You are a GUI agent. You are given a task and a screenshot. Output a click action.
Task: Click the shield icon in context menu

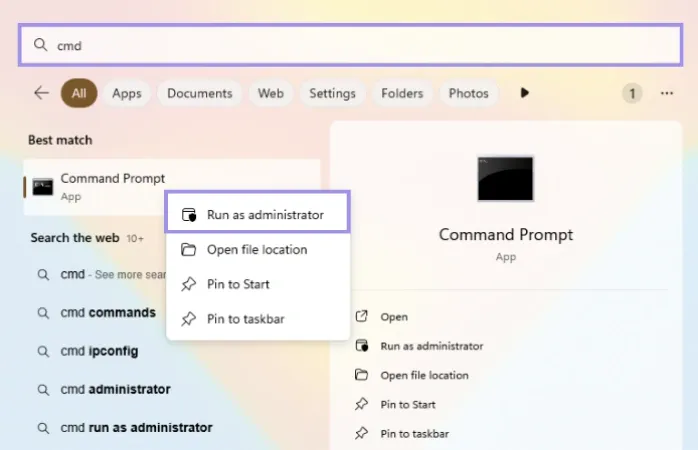coord(189,215)
